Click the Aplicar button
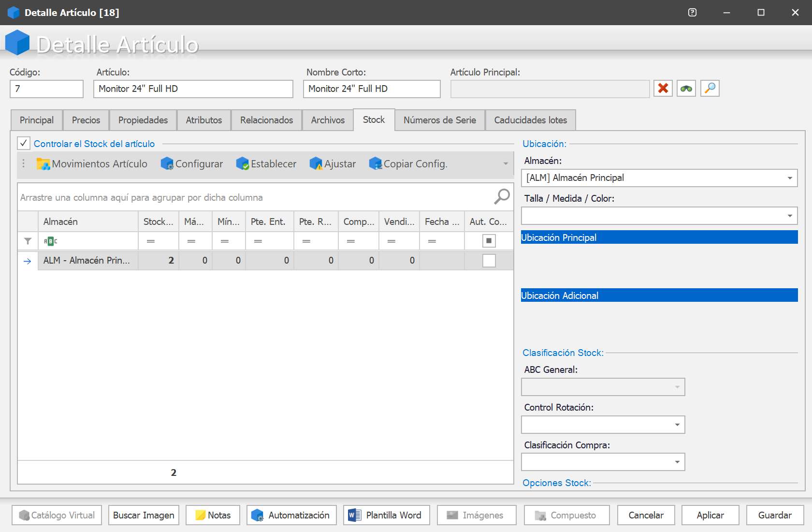812x532 pixels. 710,515
